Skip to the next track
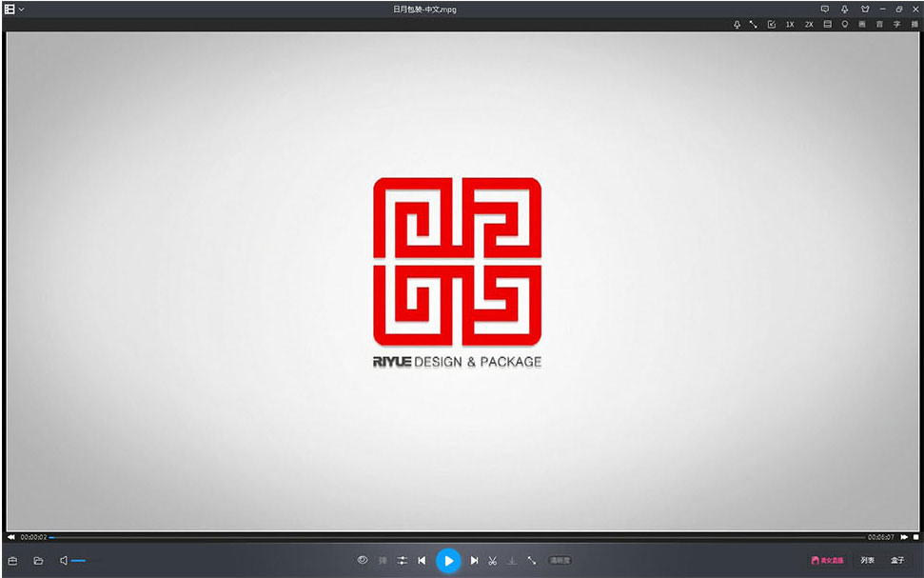 tap(474, 560)
